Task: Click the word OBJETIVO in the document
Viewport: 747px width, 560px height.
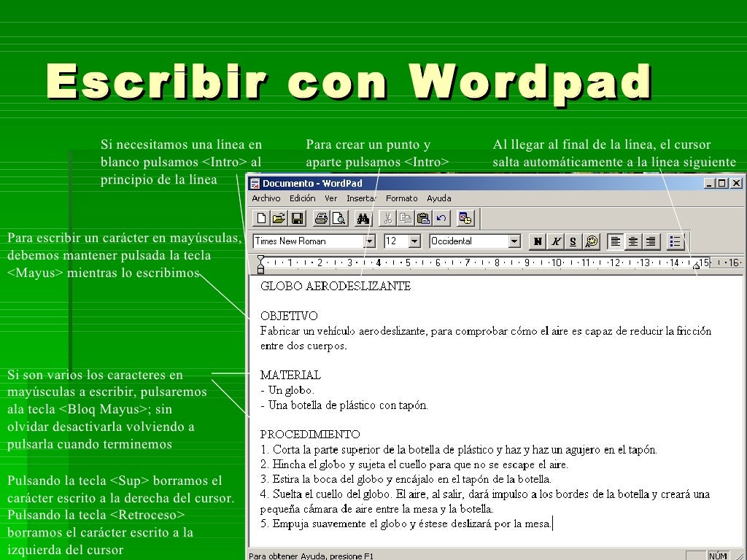Action: 289,316
